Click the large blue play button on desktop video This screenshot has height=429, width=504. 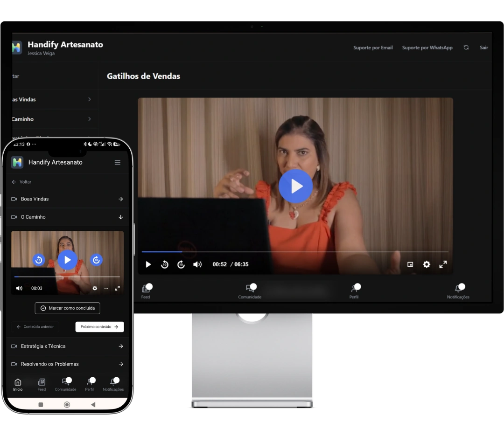coord(295,186)
